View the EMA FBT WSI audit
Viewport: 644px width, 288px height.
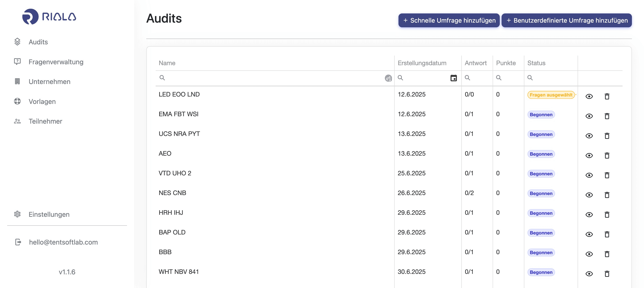click(589, 116)
